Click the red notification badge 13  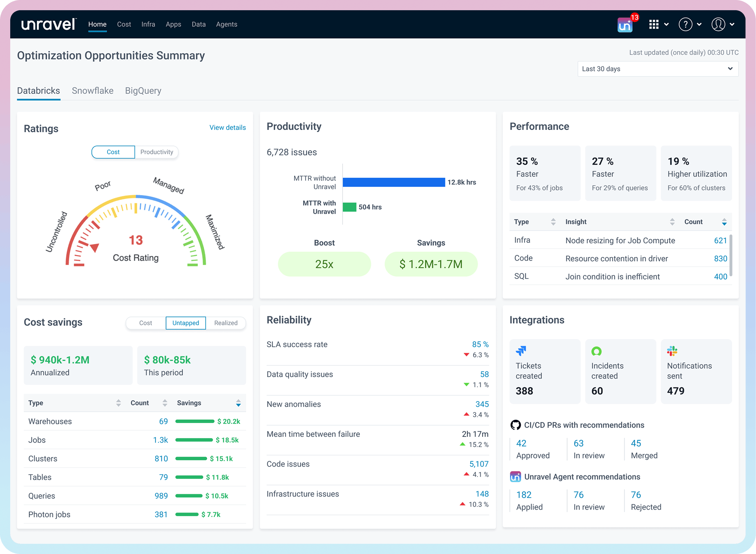[634, 18]
